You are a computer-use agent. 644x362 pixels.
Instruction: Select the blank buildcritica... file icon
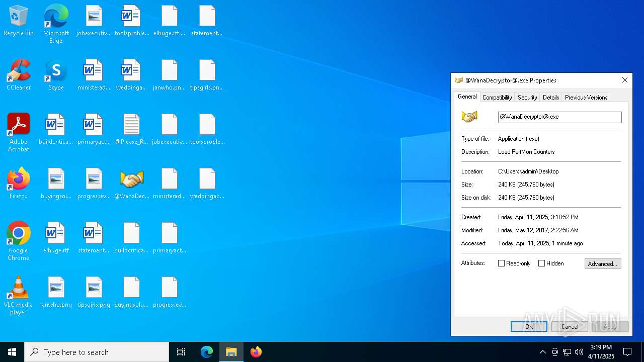click(x=132, y=238)
